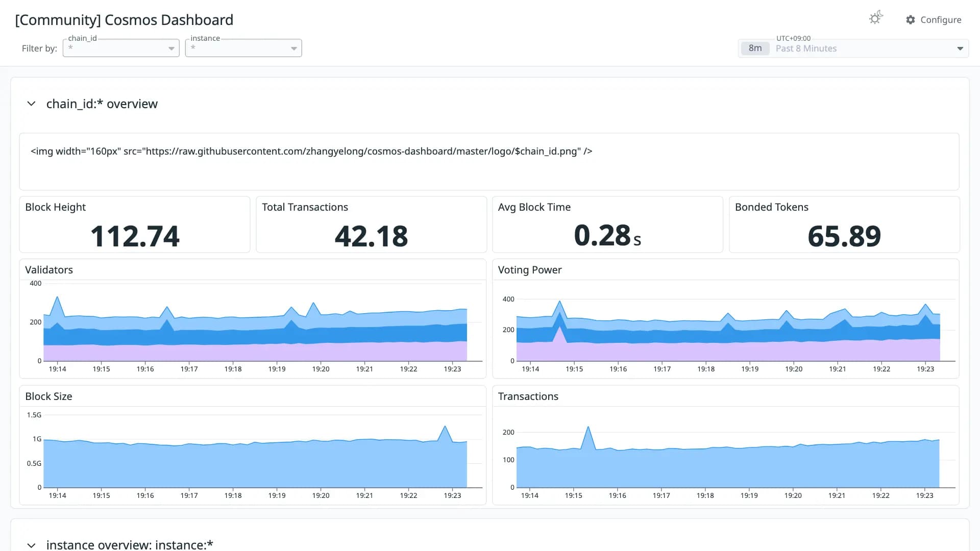Click the 19:20 axis label in Validators chart
Viewport: 980px width, 551px height.
[321, 369]
